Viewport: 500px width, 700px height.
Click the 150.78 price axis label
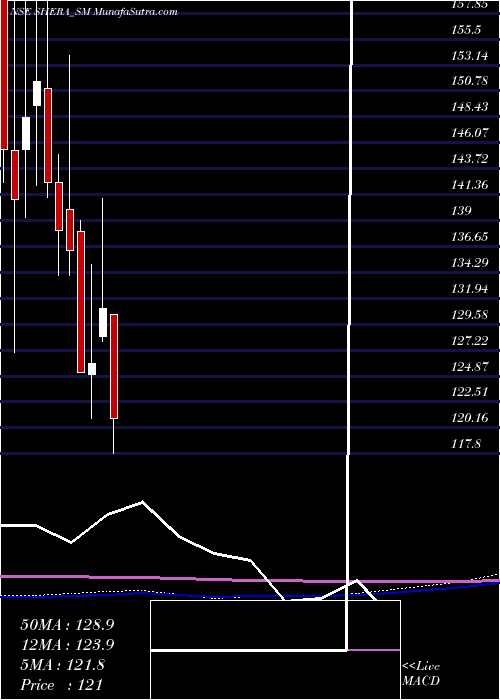tap(470, 81)
